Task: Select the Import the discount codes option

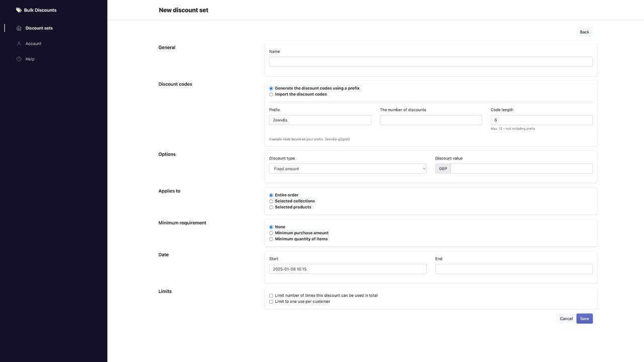Action: point(271,94)
